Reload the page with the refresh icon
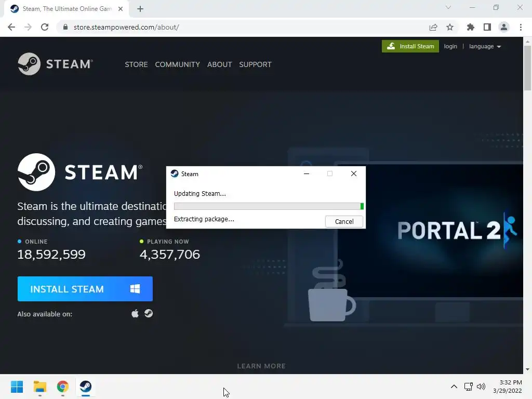 [45, 27]
